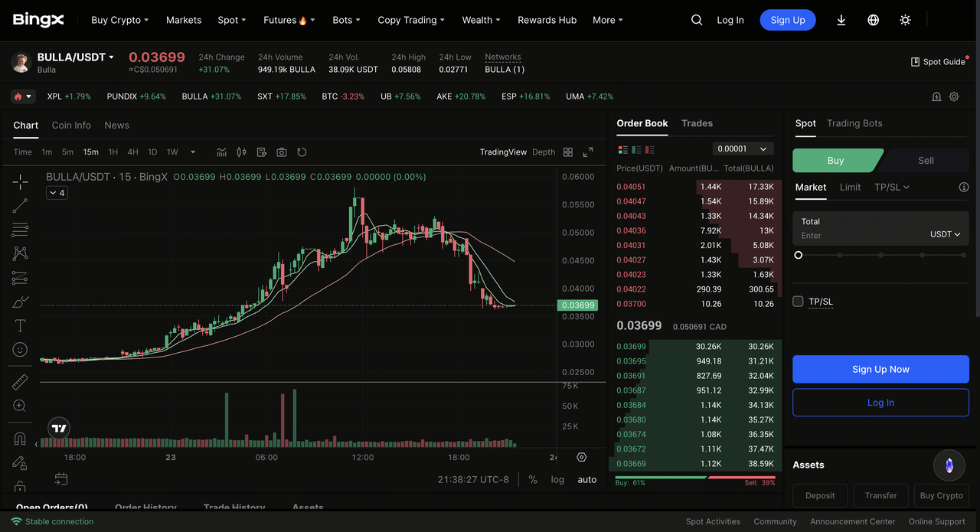The height and width of the screenshot is (532, 980).
Task: Click the Sign Up Now button
Action: tap(880, 369)
